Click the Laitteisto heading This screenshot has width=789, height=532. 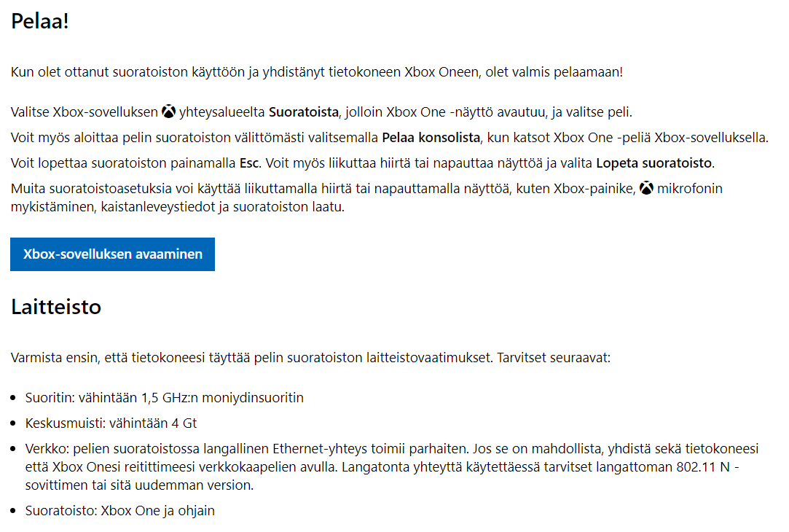(56, 307)
